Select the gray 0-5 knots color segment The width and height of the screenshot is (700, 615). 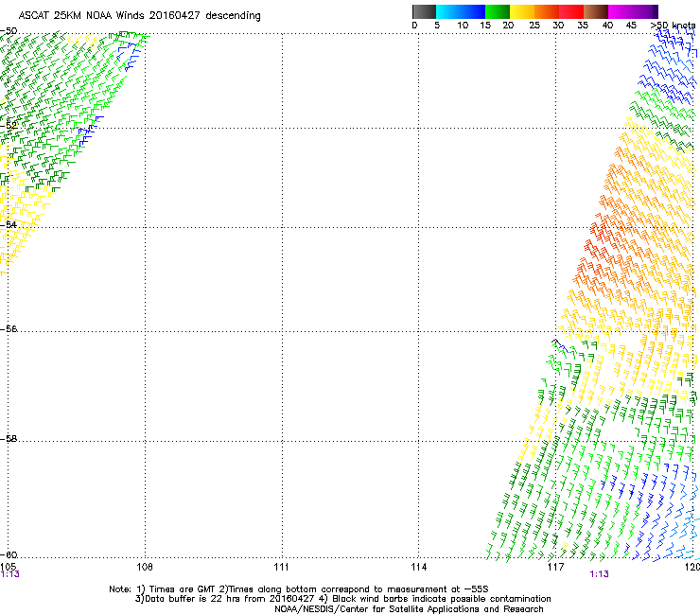pyautogui.click(x=424, y=11)
